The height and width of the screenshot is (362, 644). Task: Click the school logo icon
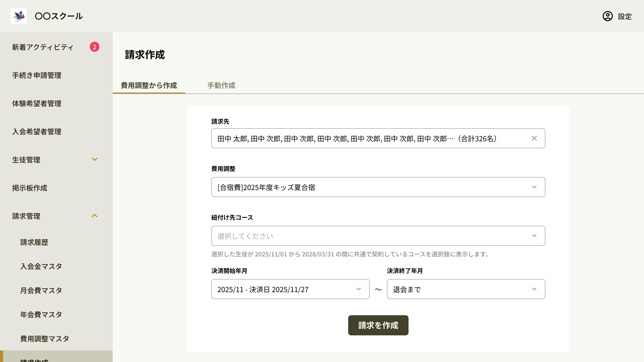tap(19, 16)
